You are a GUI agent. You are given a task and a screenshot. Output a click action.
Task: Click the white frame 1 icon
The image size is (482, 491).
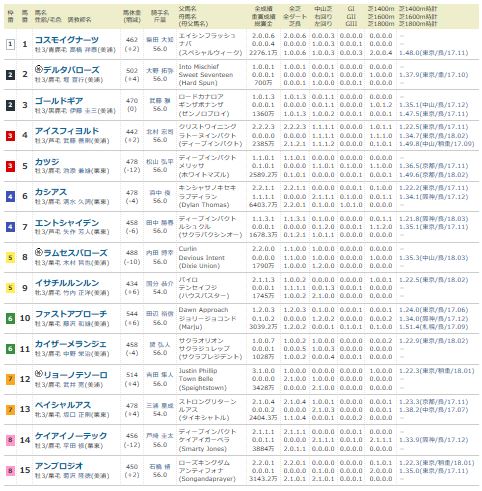[10, 44]
